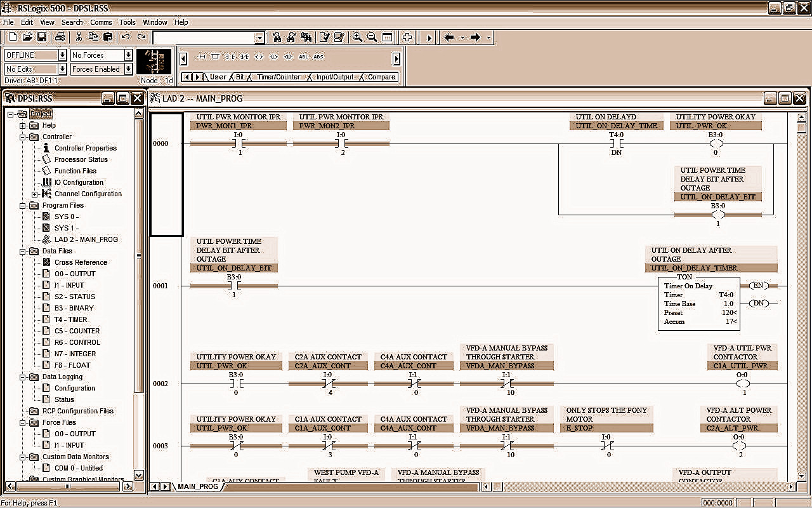Click the Zoom Out magnifier icon
This screenshot has height=508, width=812.
tap(372, 37)
